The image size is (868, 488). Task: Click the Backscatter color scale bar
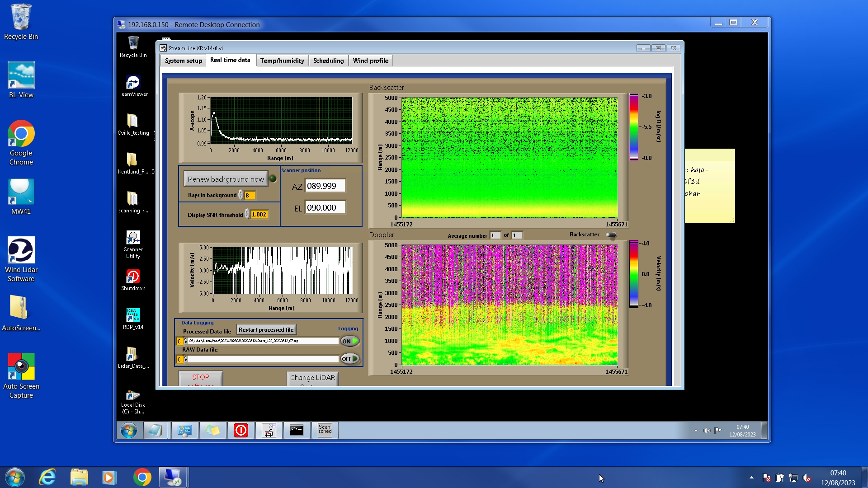coord(633,127)
